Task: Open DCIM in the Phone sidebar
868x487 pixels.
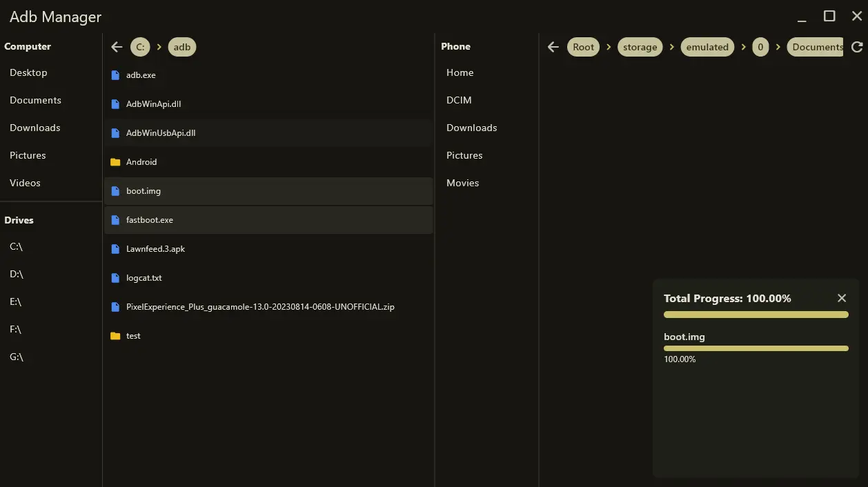Action: point(459,100)
